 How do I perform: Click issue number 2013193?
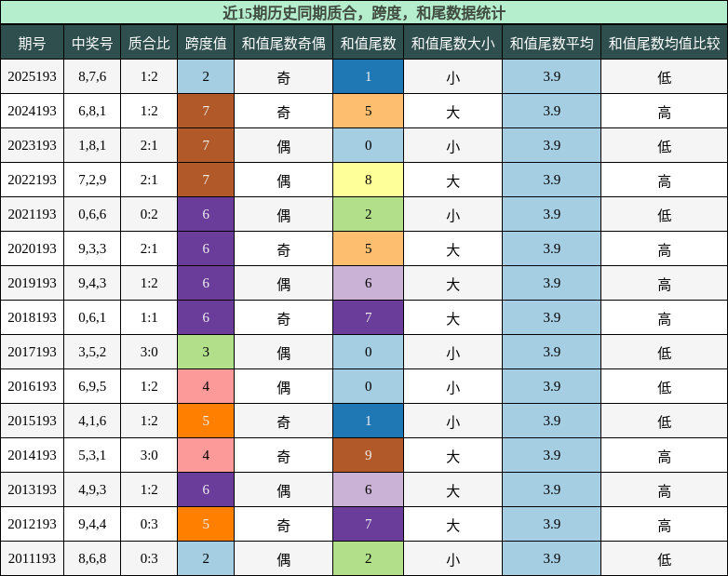[x=32, y=489]
